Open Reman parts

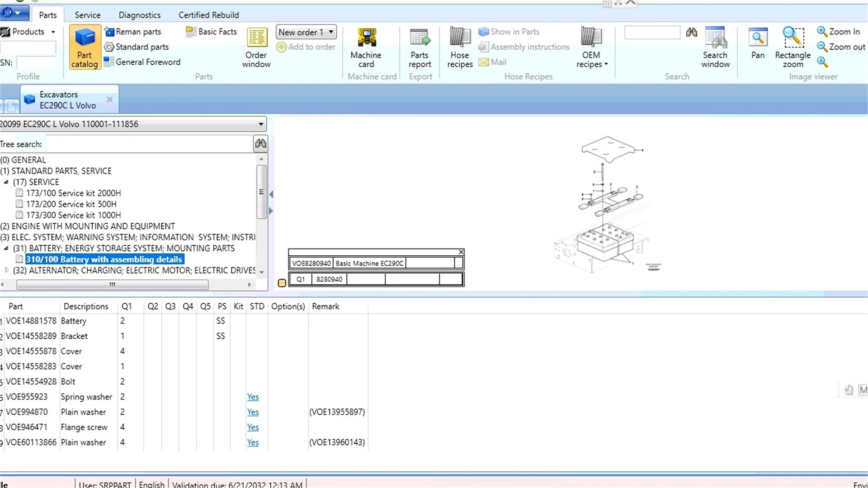point(133,32)
